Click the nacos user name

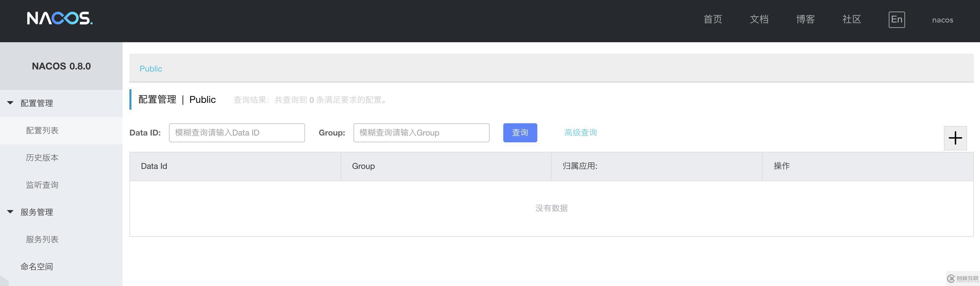[942, 20]
